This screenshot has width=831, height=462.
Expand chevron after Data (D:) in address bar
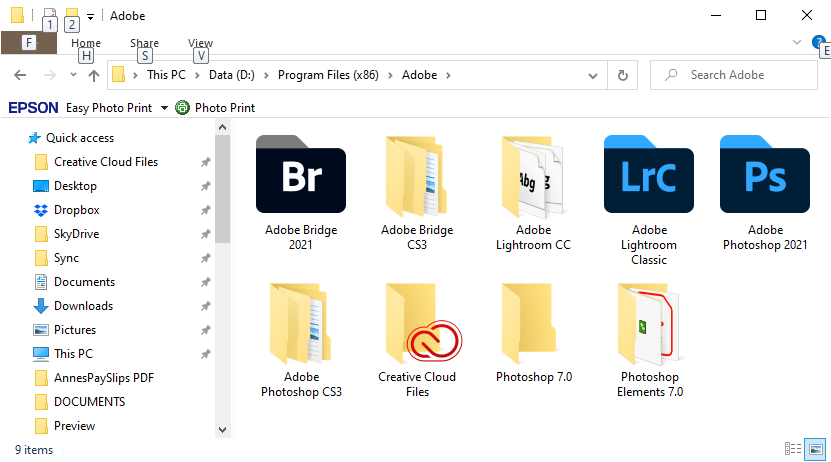266,75
